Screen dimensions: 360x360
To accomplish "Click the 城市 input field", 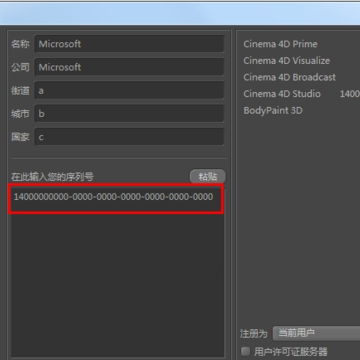I will coord(129,114).
